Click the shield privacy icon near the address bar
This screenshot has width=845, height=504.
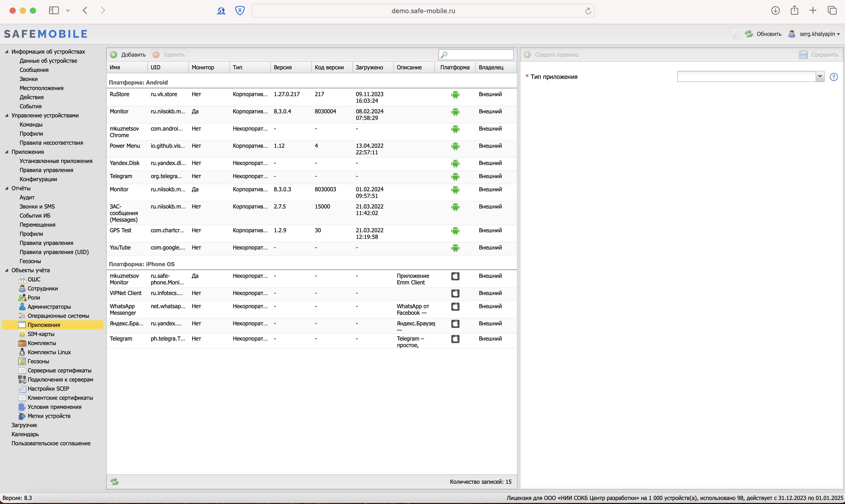(240, 11)
